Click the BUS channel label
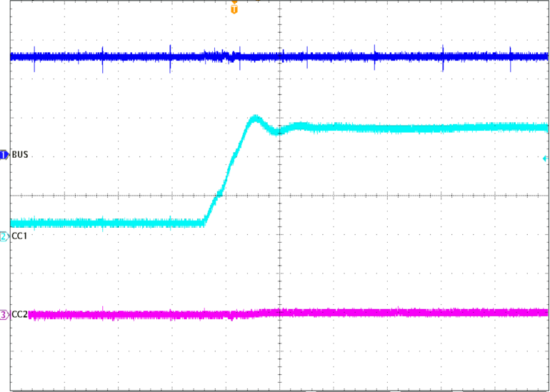This screenshot has height=392, width=550. [x=20, y=155]
